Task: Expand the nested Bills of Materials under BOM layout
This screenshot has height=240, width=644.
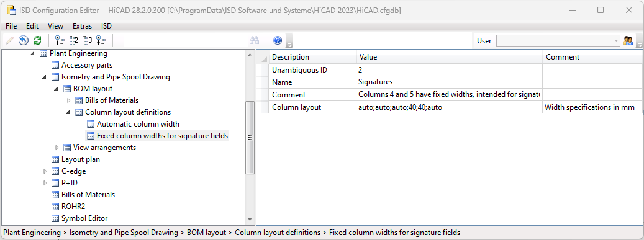Action: pos(68,100)
